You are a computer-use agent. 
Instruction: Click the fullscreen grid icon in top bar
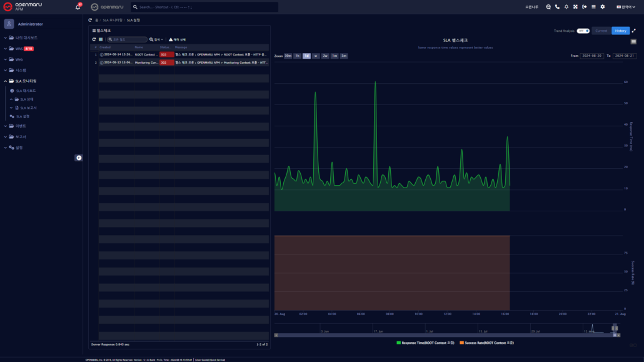(x=576, y=7)
